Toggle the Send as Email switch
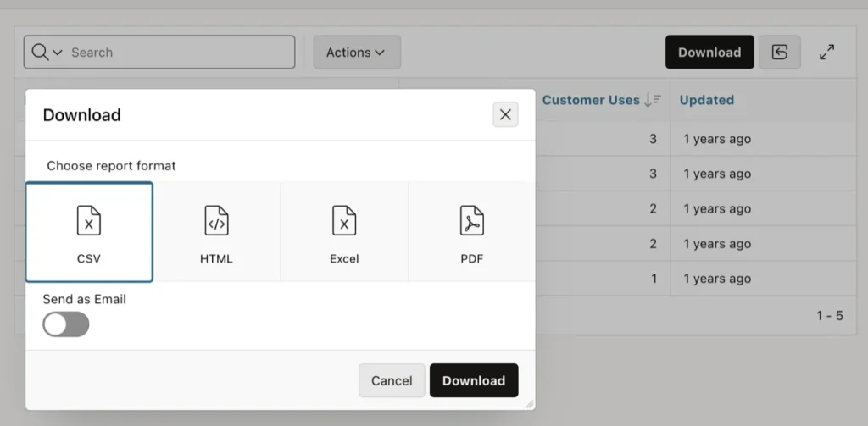The height and width of the screenshot is (426, 868). click(66, 324)
